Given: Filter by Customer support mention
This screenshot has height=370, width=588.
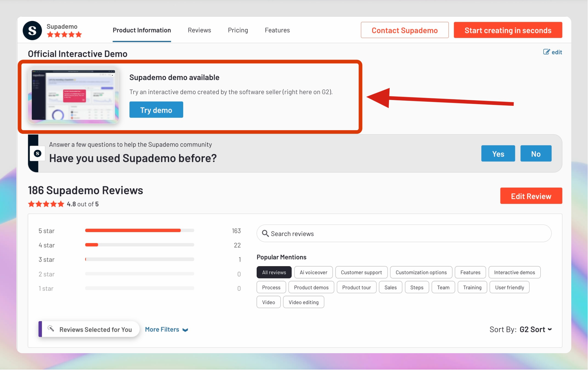Looking at the screenshot, I should pos(361,272).
